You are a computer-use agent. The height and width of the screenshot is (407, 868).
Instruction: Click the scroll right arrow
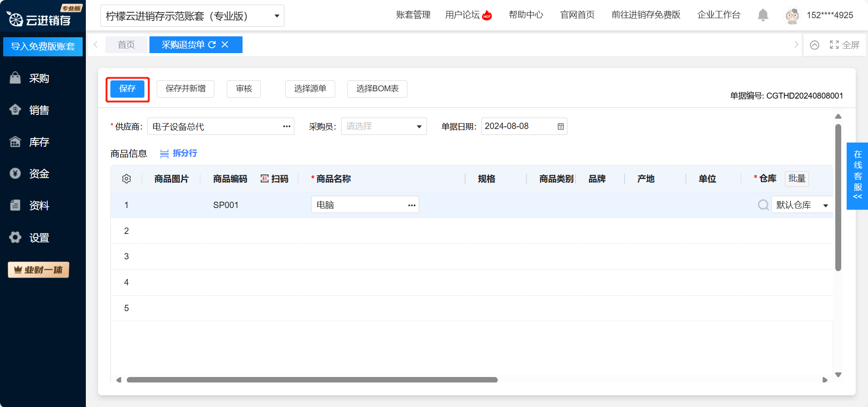point(825,380)
